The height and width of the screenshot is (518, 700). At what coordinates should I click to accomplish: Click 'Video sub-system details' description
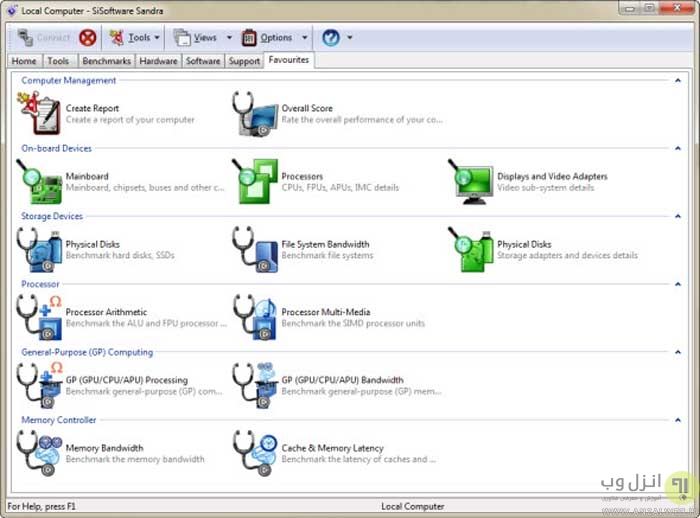click(546, 188)
